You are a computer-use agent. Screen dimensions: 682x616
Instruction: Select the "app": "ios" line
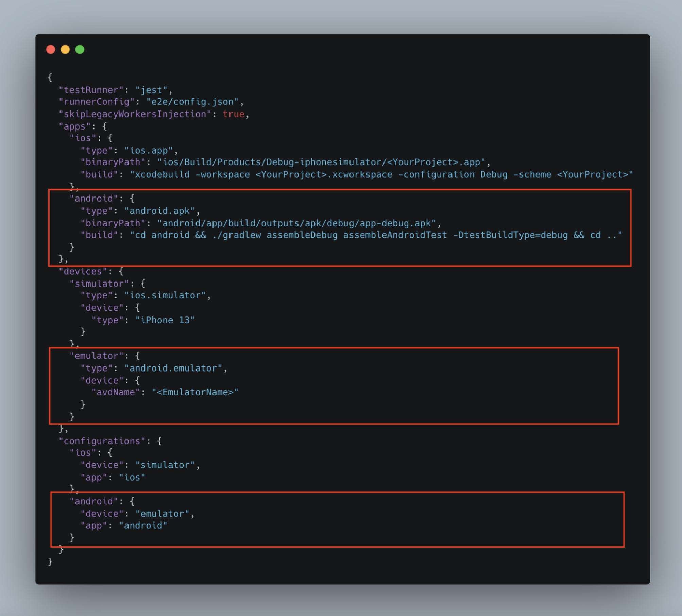tap(113, 478)
